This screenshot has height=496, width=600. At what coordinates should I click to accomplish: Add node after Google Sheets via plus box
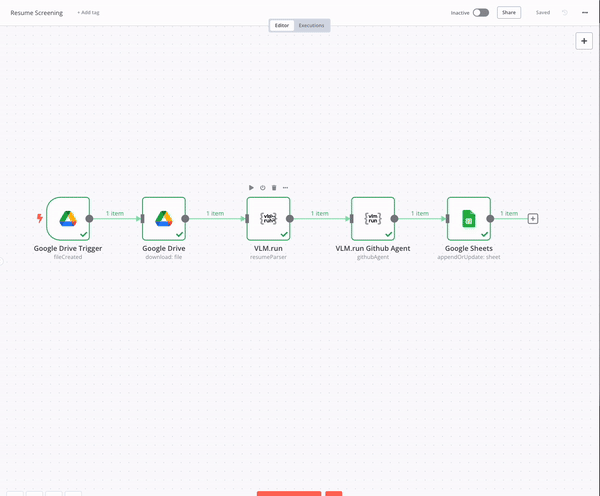click(x=533, y=219)
